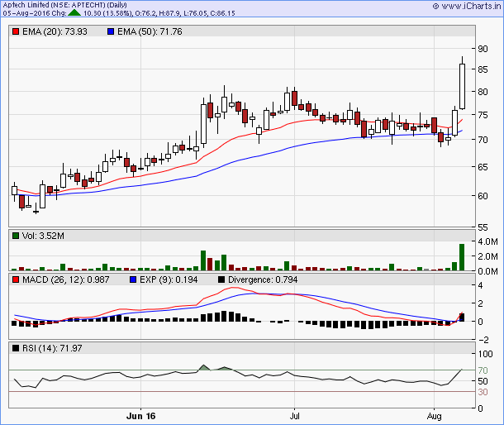Screen dimensions: 504x425
Task: Click the 75 price axis label
Action: coord(483,115)
